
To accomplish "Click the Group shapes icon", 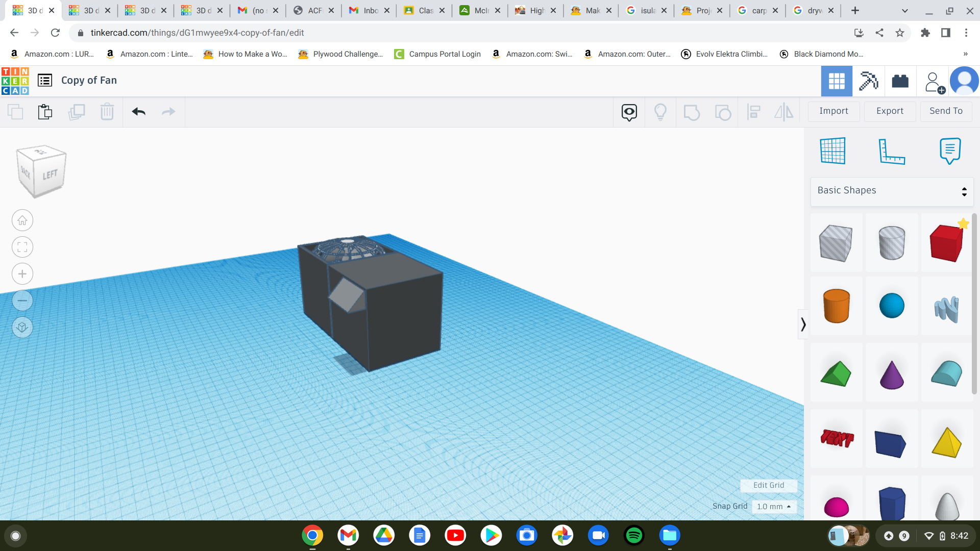I will tap(692, 112).
